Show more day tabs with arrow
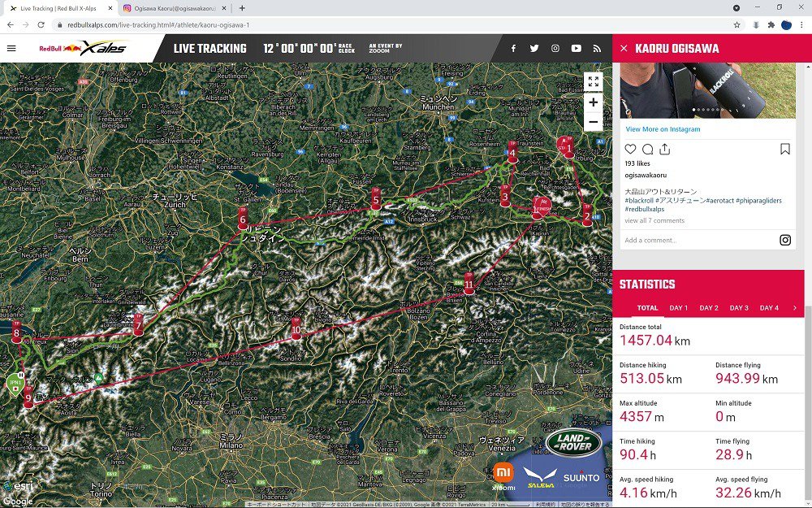The image size is (812, 508). point(795,308)
